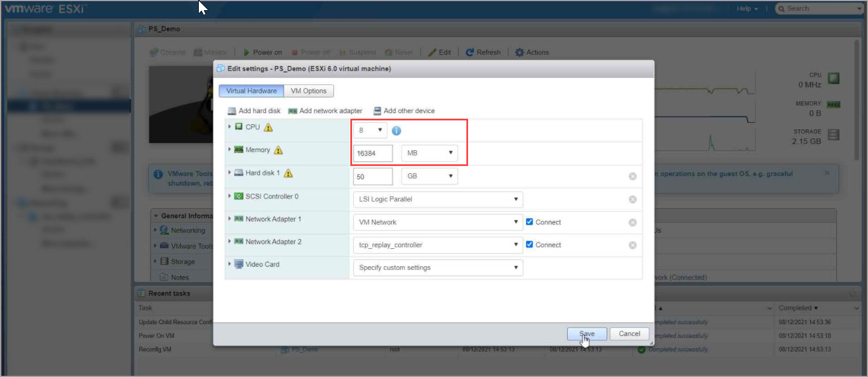Select the Virtual Hardware tab

pyautogui.click(x=251, y=91)
